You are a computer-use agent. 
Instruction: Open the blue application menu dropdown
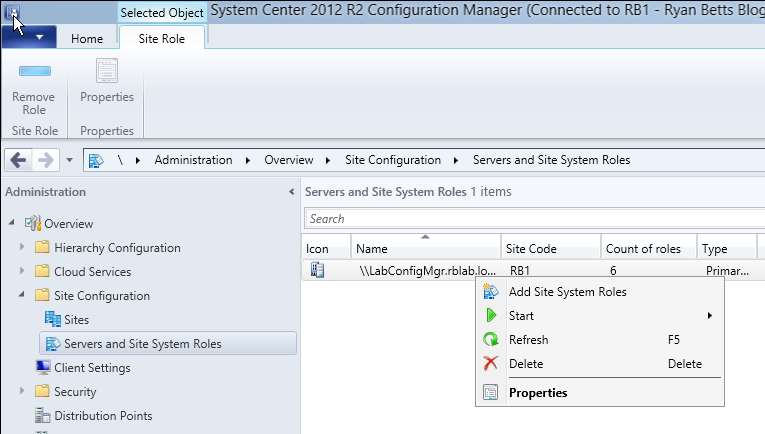(29, 37)
